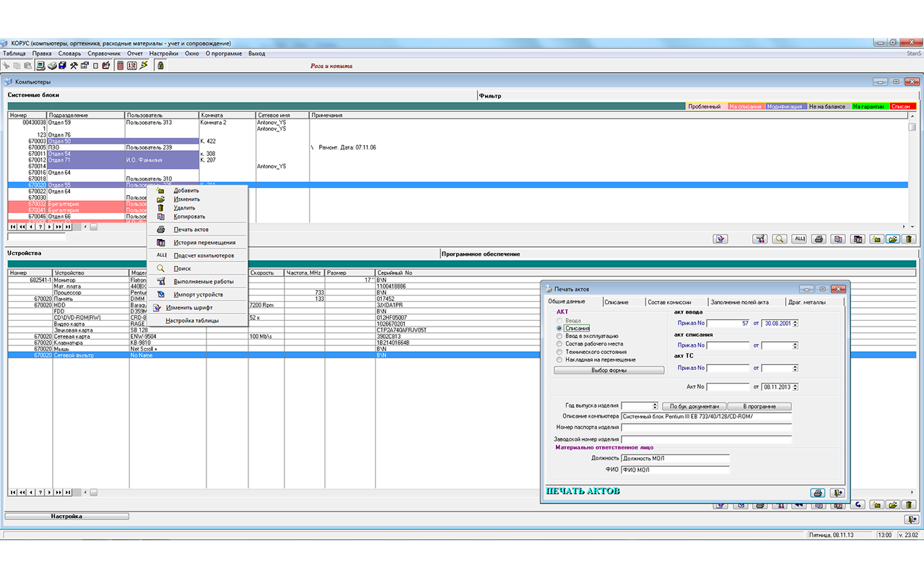Click the ALL count button under system blocks
Screen dimensions: 924x578
pos(799,238)
